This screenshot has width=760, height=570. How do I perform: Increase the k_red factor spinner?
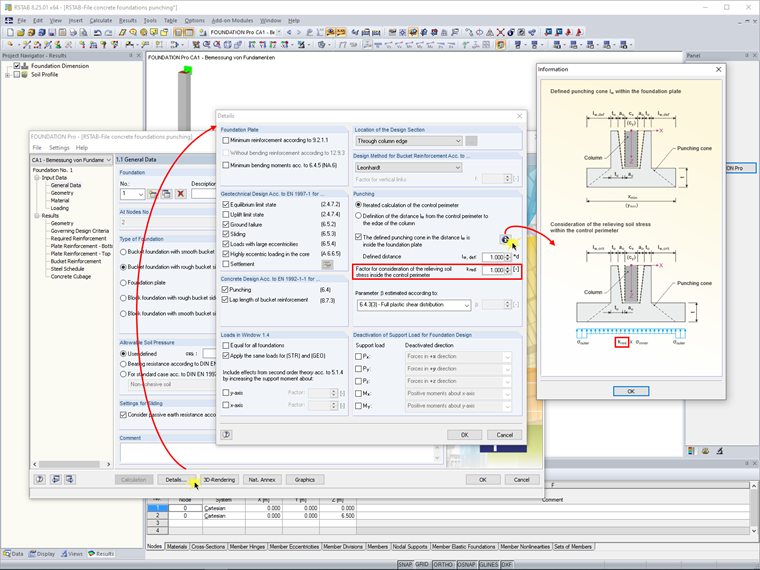tap(509, 268)
